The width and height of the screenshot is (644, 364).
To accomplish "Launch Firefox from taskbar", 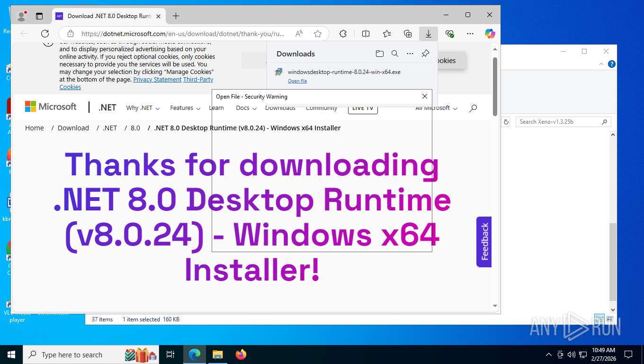I will point(241,355).
